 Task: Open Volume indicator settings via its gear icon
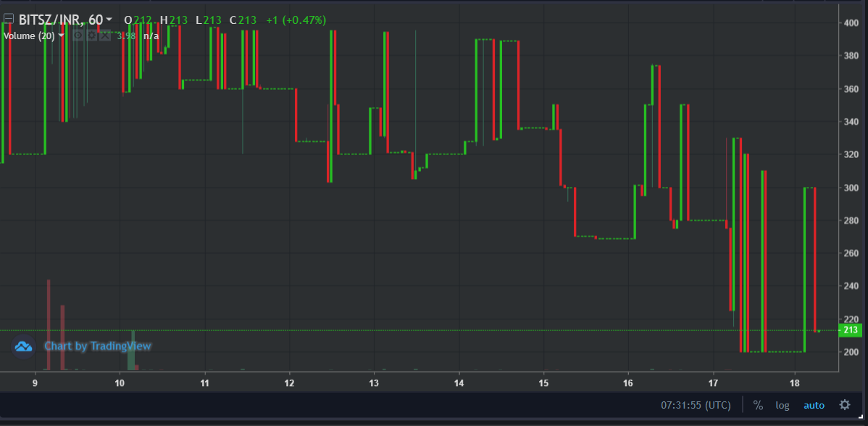pyautogui.click(x=91, y=35)
